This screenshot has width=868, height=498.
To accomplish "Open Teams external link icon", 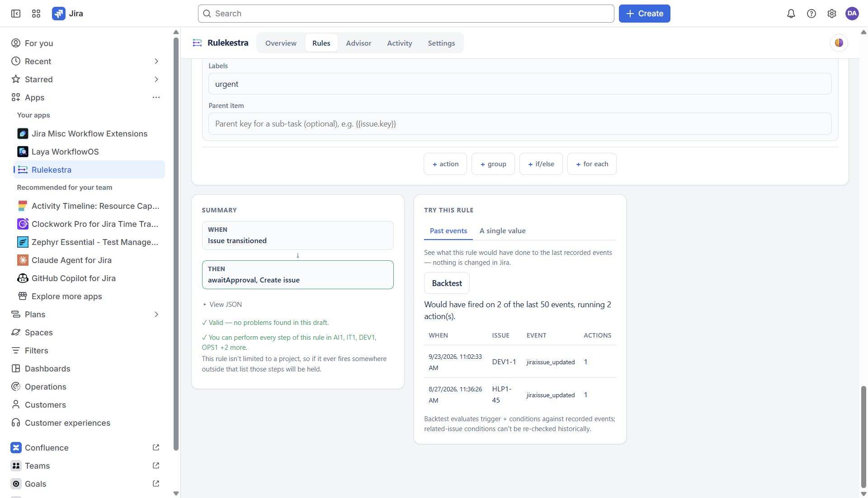I will (156, 465).
